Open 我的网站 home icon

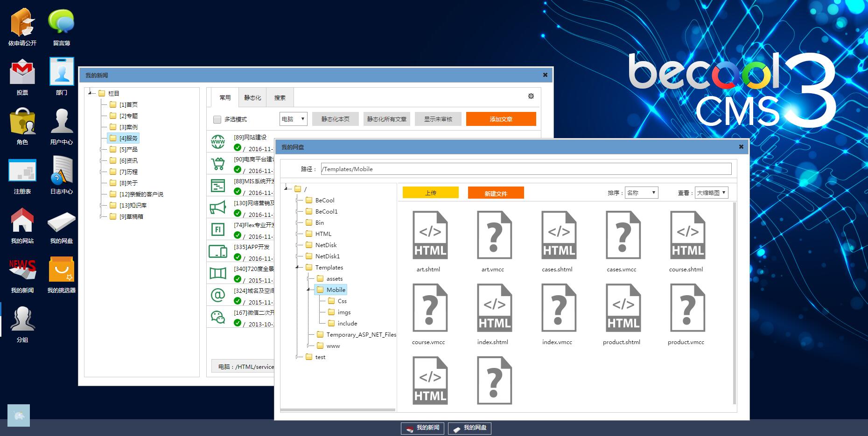pyautogui.click(x=22, y=221)
